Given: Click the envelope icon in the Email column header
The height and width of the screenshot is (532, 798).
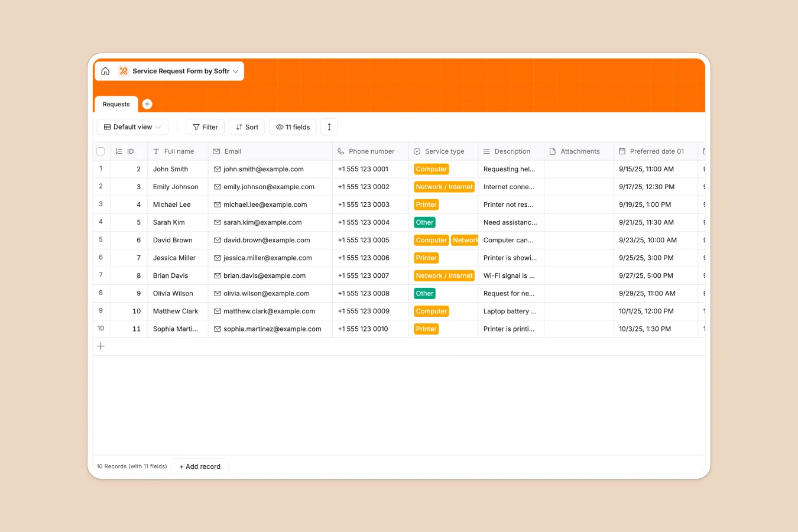Looking at the screenshot, I should click(x=218, y=151).
